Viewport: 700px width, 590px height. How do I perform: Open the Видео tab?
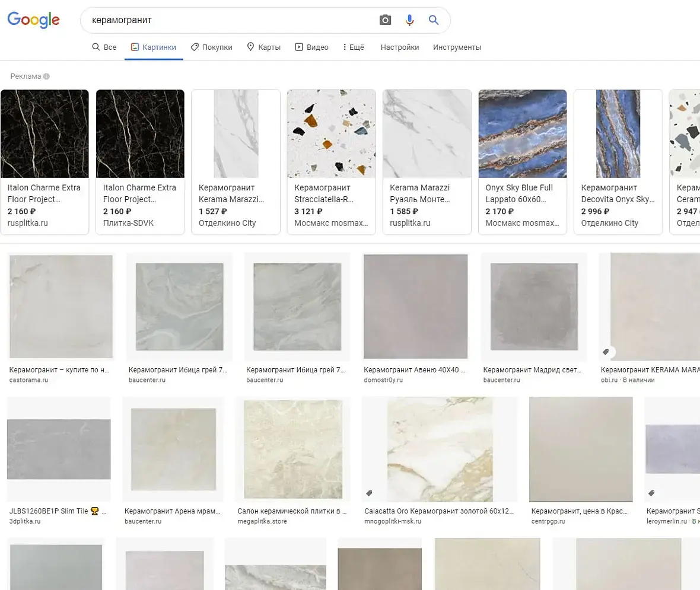tap(311, 47)
